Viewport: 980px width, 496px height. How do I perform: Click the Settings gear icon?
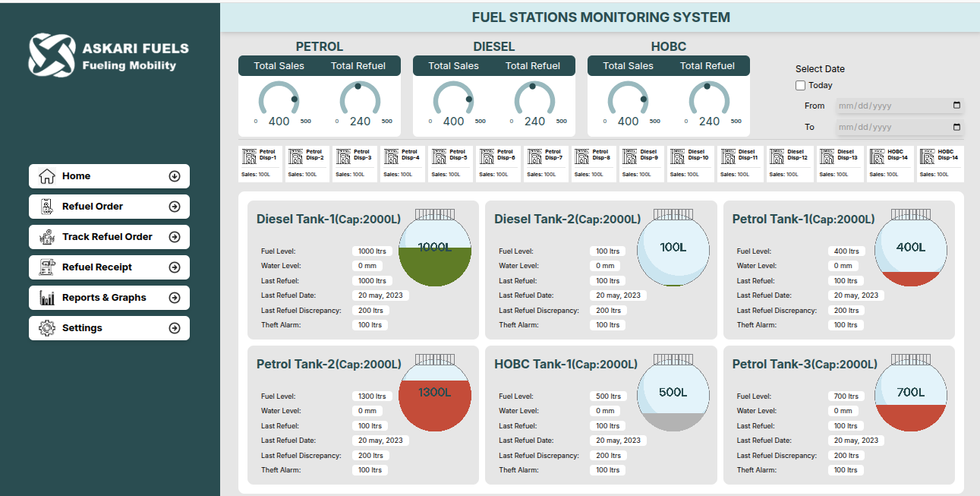tap(48, 327)
